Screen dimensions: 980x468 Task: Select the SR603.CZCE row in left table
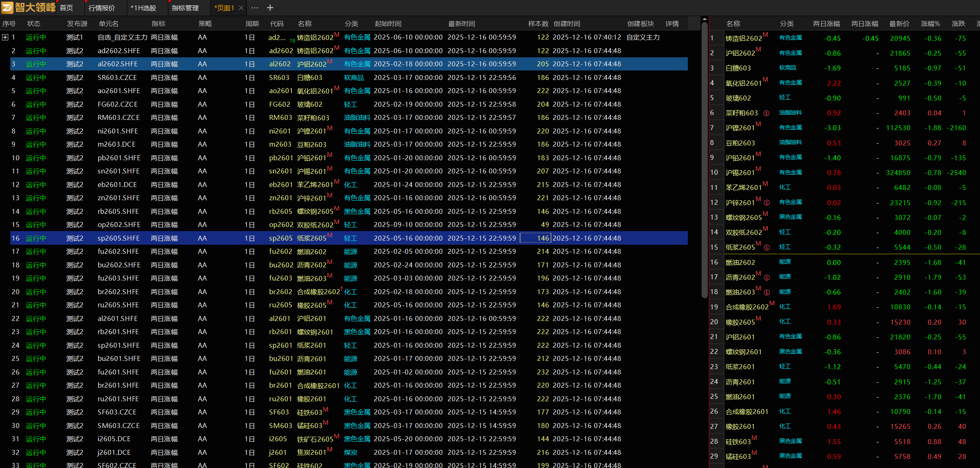click(x=117, y=77)
